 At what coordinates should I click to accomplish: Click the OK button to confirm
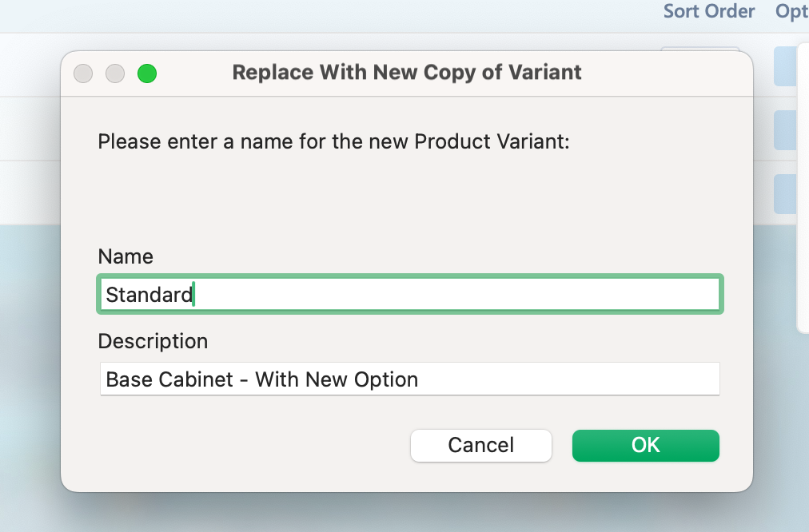click(645, 446)
